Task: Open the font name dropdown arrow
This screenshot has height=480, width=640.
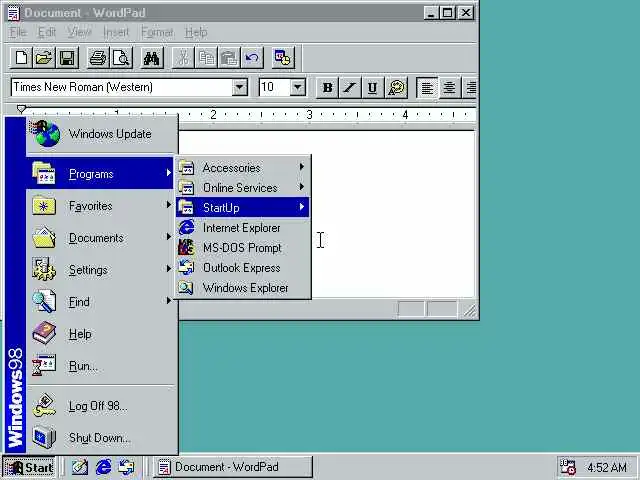Action: tap(240, 87)
